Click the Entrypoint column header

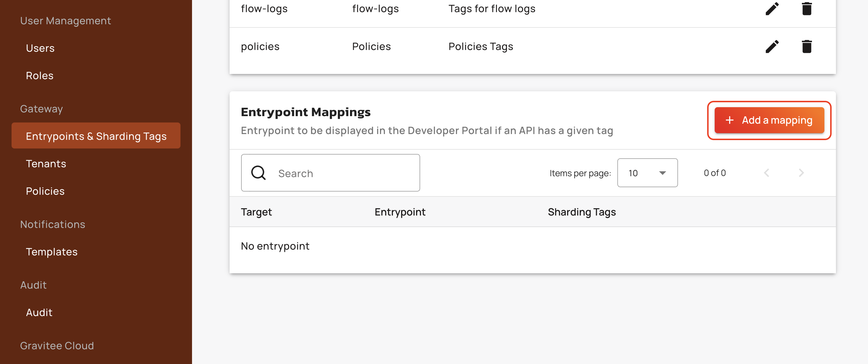coord(400,212)
